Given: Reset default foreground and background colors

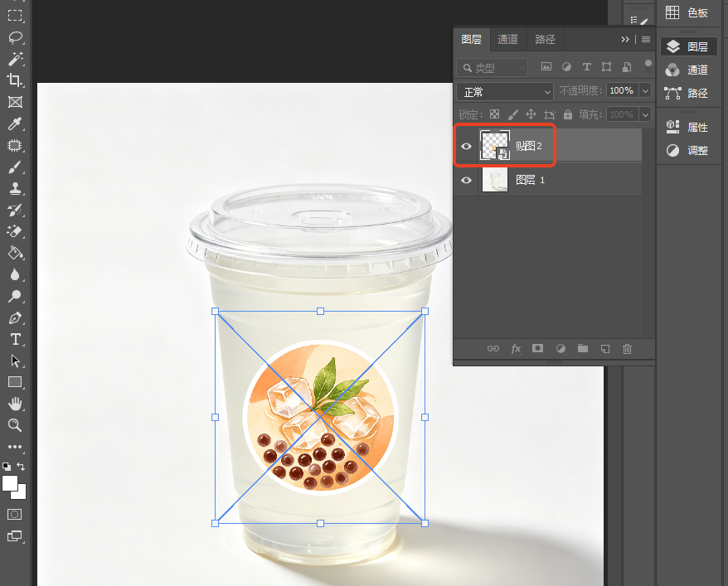Looking at the screenshot, I should [x=7, y=467].
